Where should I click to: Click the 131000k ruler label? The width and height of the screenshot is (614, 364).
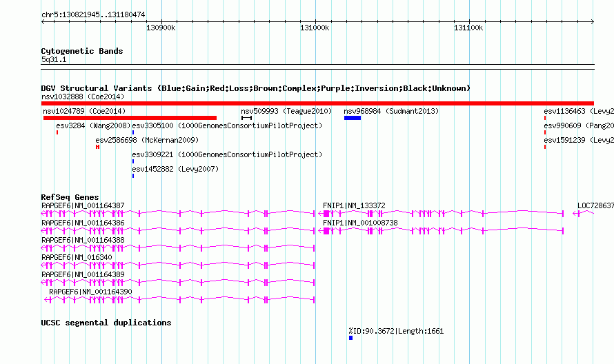[x=315, y=28]
